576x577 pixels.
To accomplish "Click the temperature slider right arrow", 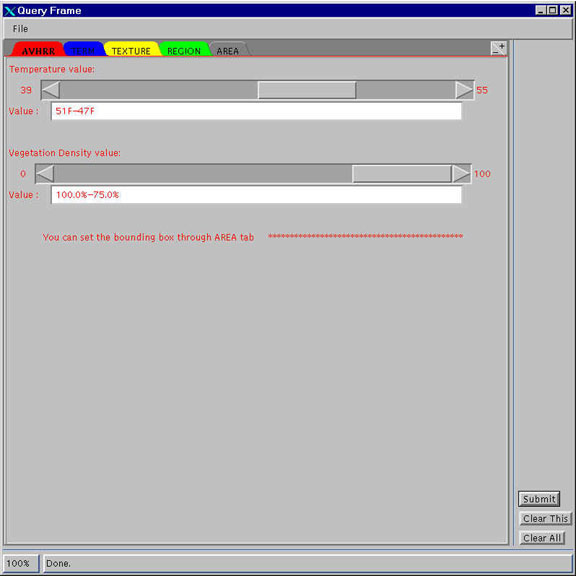I will [464, 90].
